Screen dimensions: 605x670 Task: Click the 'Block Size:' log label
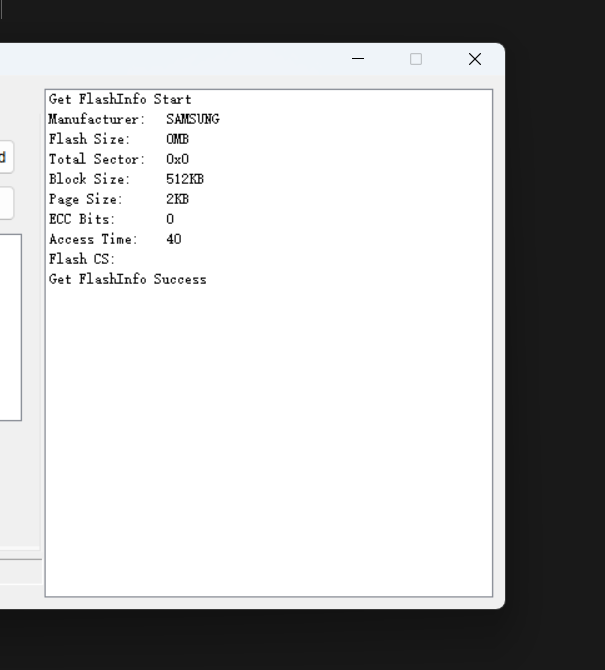click(89, 179)
